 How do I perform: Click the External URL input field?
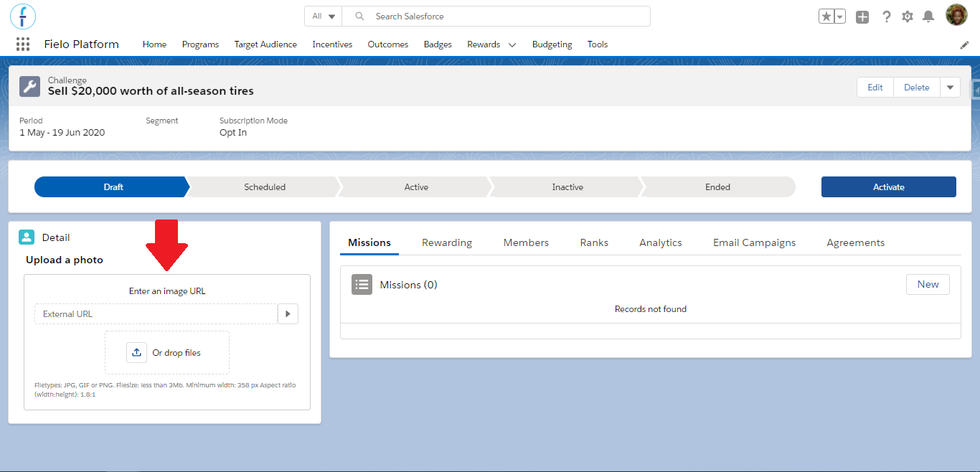(156, 313)
